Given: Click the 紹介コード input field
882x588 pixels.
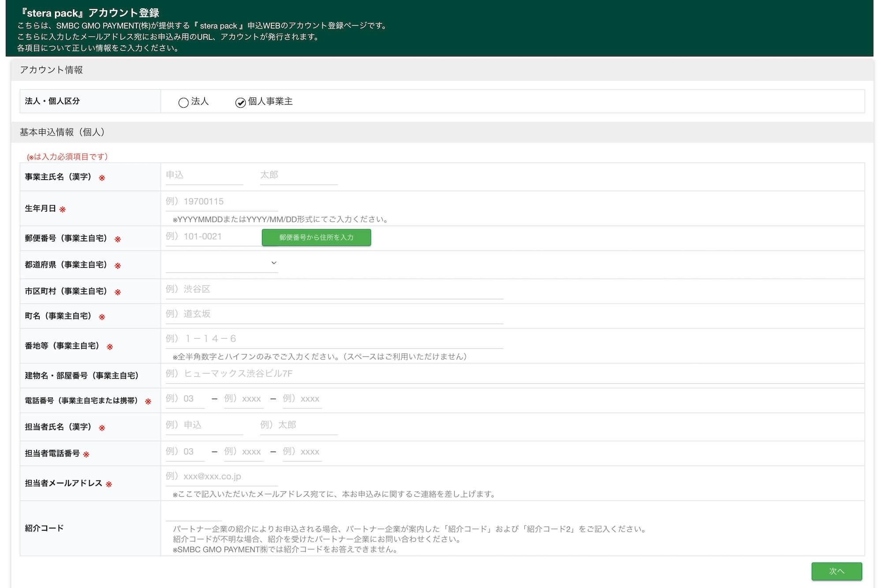Looking at the screenshot, I should pos(194,513).
